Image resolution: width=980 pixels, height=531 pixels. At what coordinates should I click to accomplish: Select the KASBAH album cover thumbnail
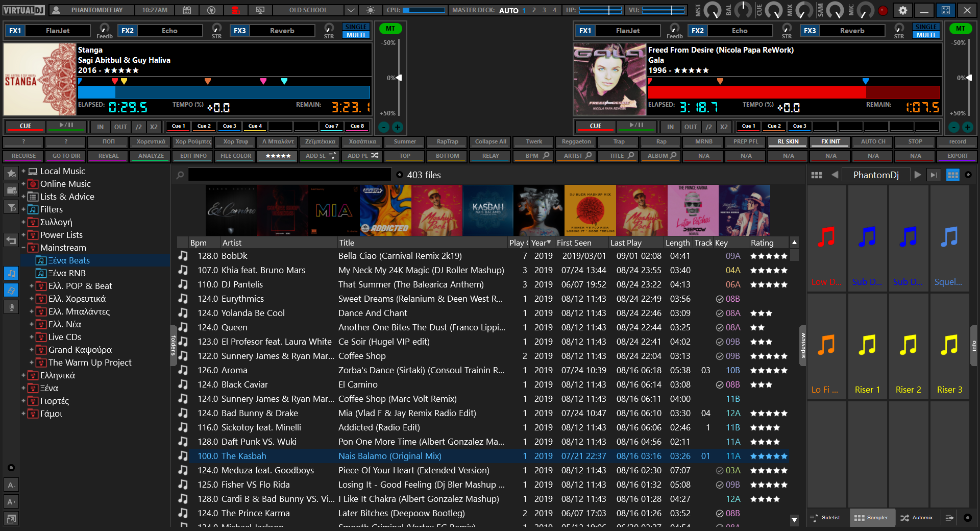[x=488, y=210]
